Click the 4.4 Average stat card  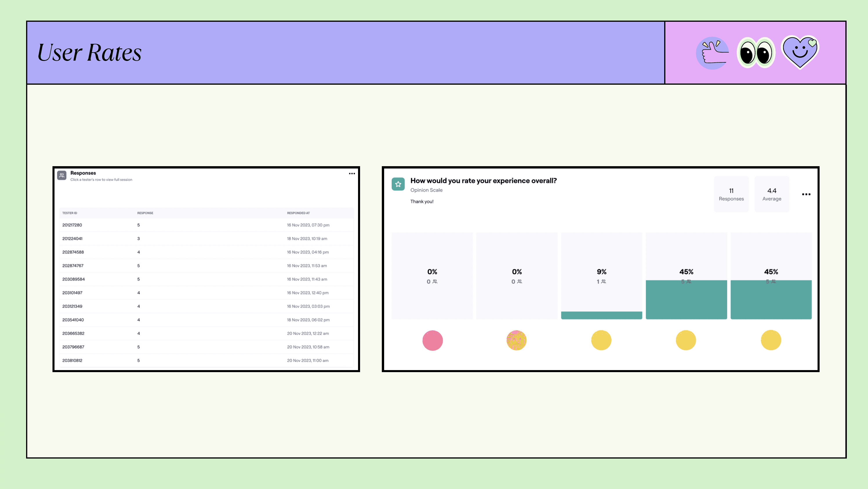tap(771, 194)
